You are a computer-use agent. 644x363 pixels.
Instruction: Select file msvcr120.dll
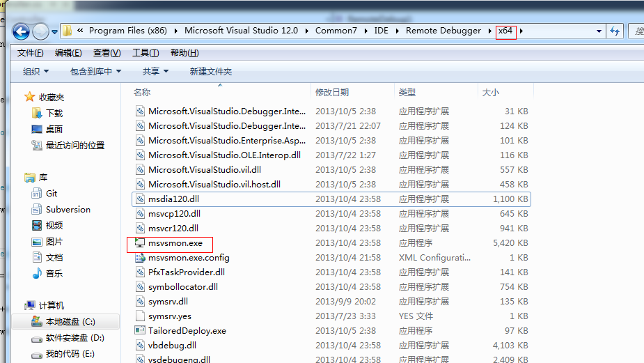(x=173, y=228)
